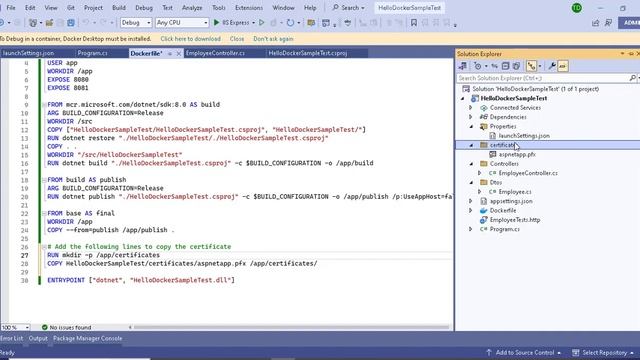Toggle the highlighted Track Active Item button
The height and width of the screenshot is (360, 640).
[x=531, y=66]
